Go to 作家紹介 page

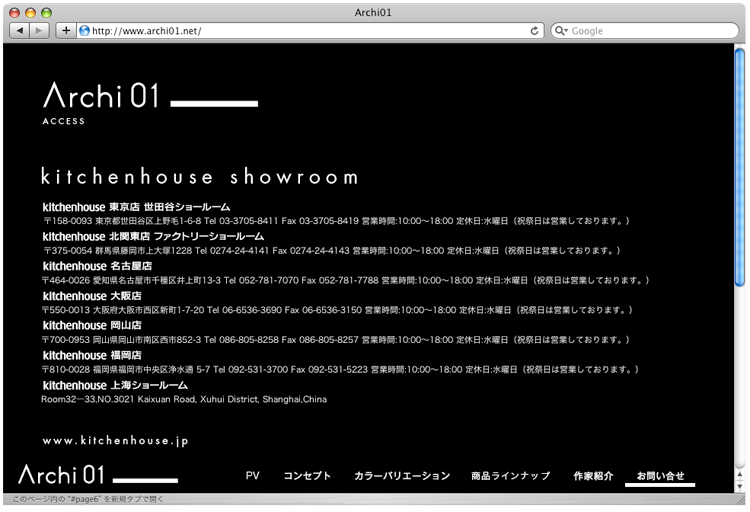pos(593,476)
